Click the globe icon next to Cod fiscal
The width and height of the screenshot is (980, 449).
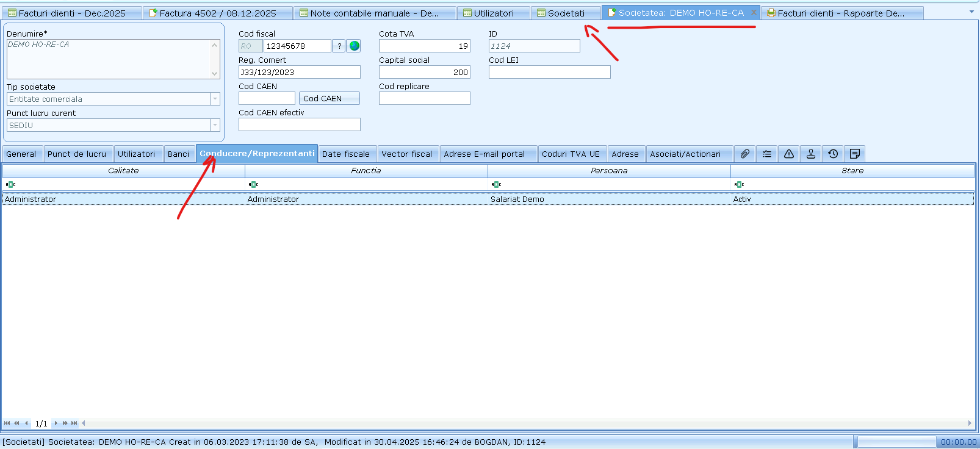pos(354,46)
